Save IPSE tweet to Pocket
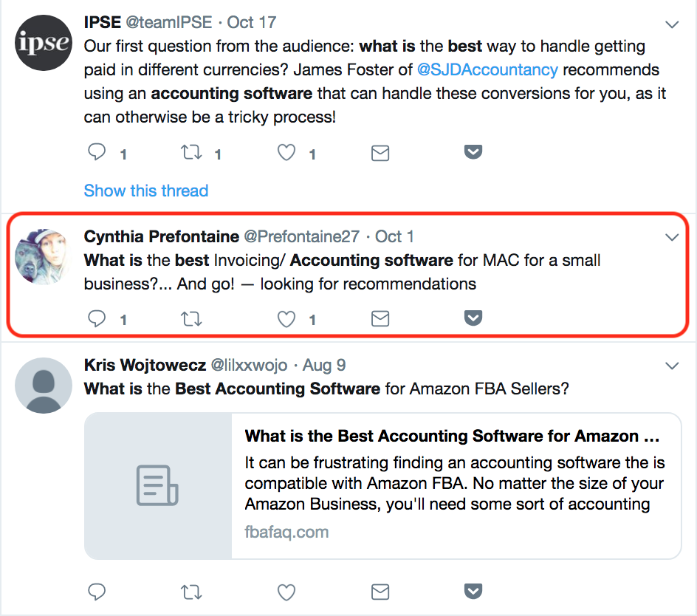The image size is (697, 616). point(473,152)
